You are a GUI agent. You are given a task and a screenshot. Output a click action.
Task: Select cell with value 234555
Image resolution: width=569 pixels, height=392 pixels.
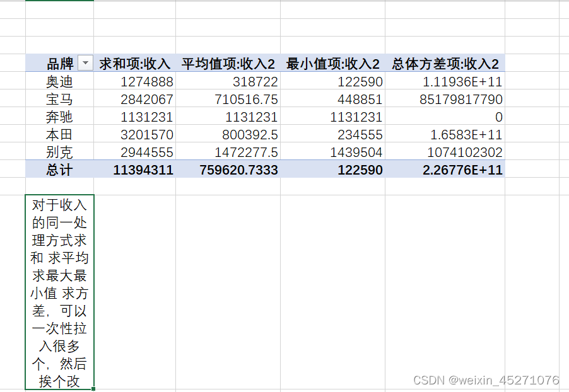tap(333, 134)
